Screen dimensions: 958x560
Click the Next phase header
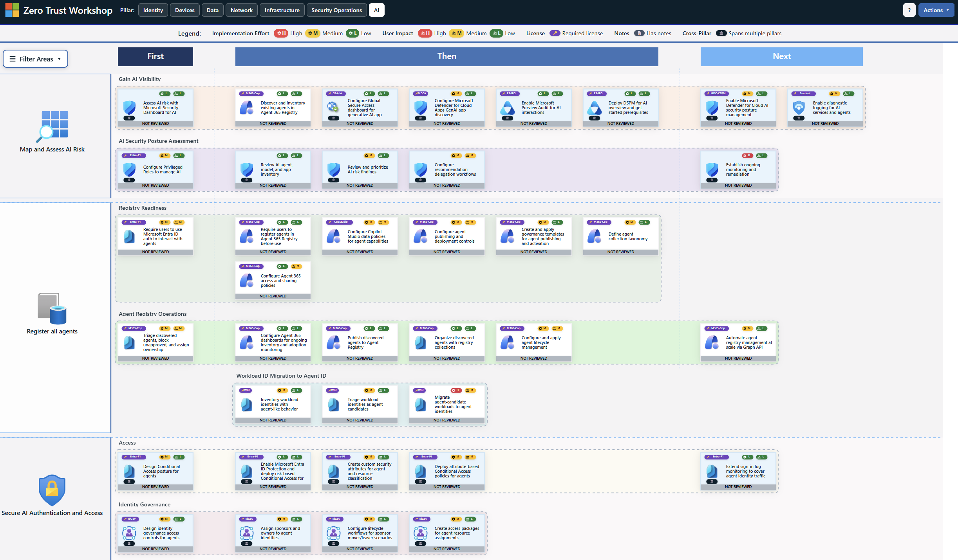(x=781, y=56)
